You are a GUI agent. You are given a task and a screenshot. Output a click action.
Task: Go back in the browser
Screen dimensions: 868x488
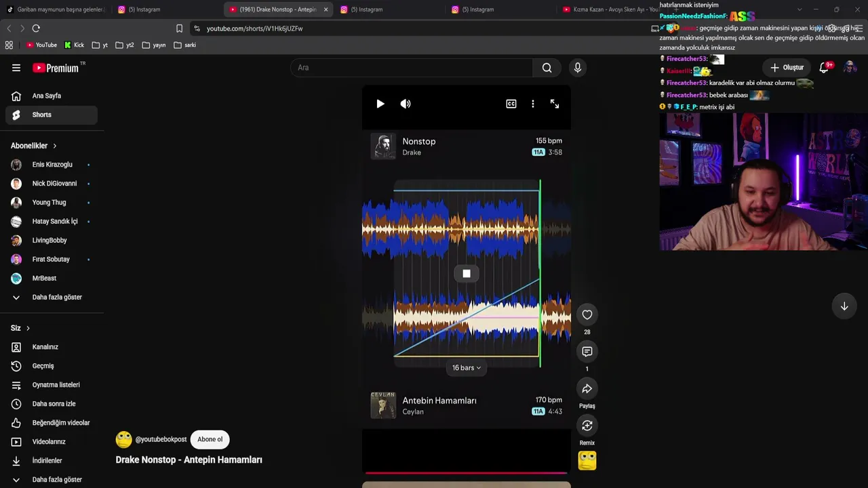[x=9, y=28]
